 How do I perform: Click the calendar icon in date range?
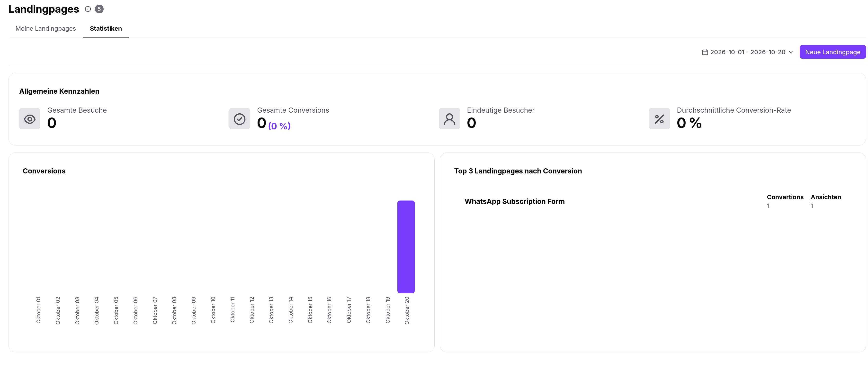(x=705, y=52)
